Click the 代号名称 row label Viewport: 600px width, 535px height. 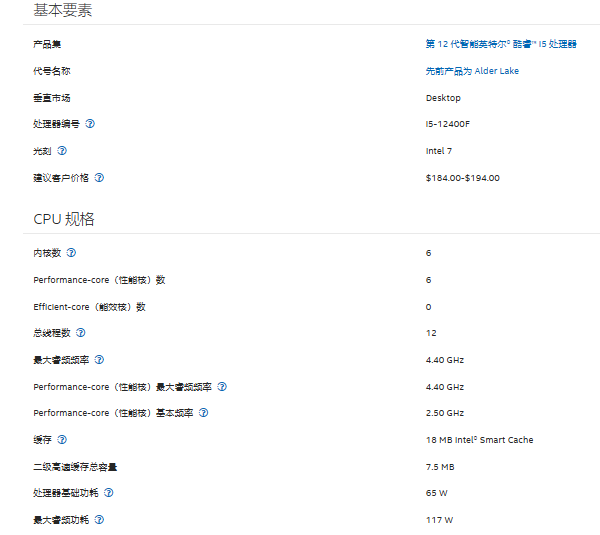coord(52,71)
